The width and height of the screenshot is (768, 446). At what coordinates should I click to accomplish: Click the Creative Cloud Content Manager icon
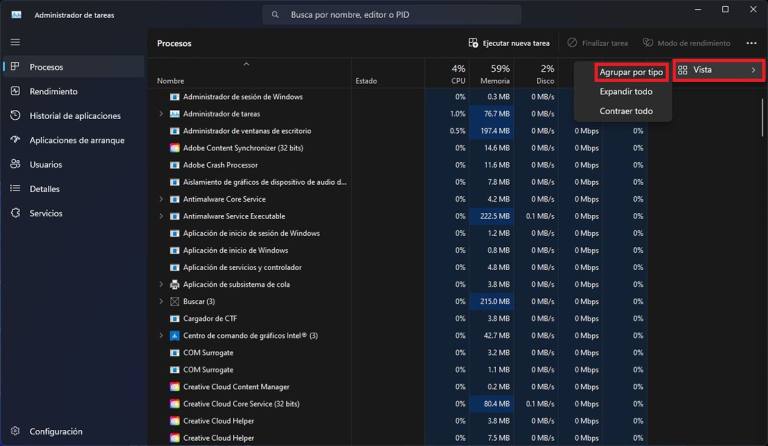tap(174, 387)
